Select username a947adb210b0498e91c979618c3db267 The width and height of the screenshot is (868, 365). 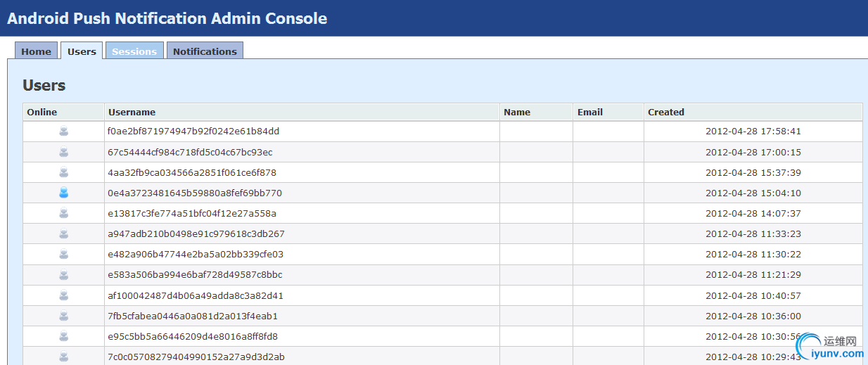[196, 233]
